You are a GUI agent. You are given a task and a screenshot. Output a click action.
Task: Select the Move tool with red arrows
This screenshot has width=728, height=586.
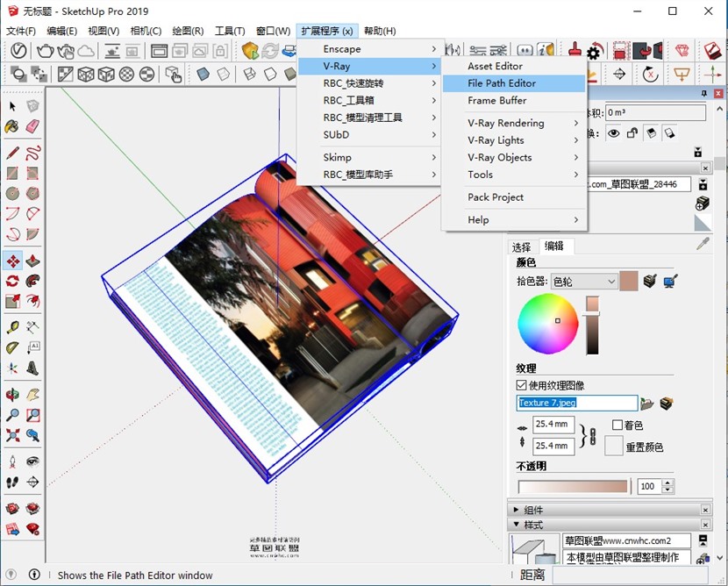(12, 261)
